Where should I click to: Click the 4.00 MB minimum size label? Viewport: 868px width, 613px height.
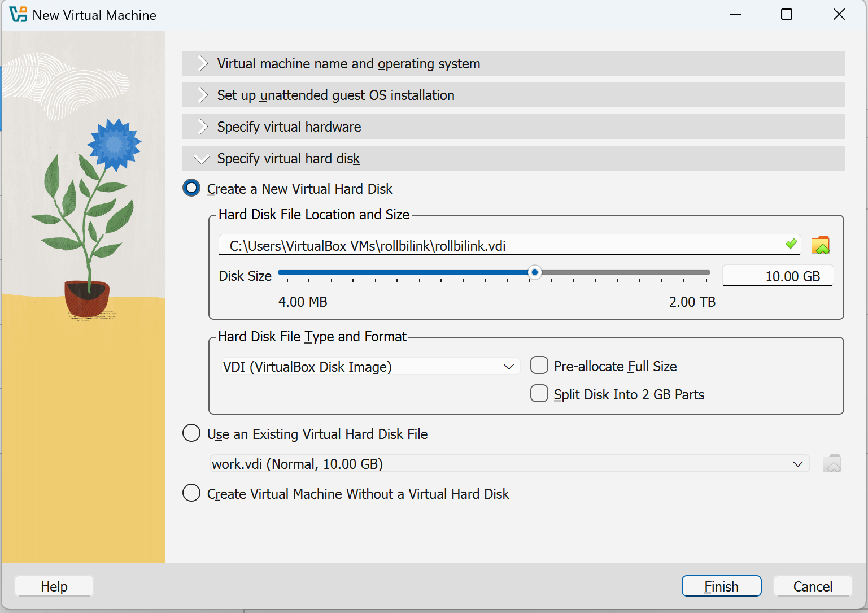click(x=303, y=302)
